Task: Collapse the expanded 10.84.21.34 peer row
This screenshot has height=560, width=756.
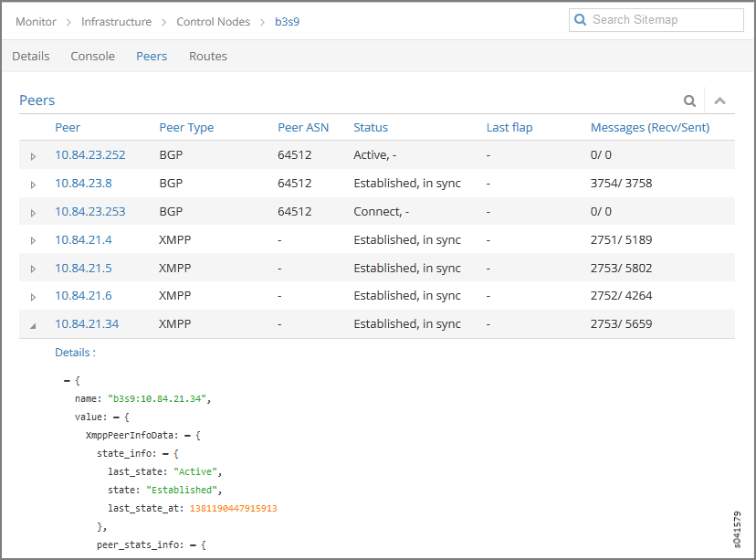Action: (x=33, y=325)
